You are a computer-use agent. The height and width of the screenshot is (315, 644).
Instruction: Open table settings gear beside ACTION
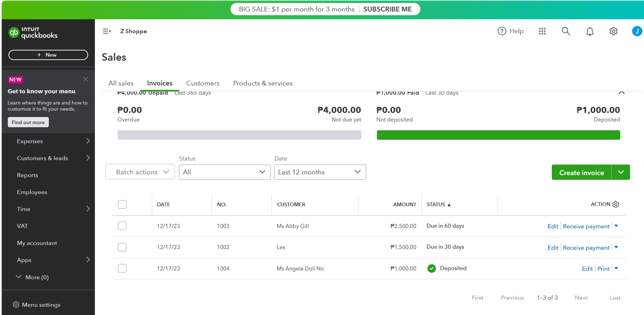point(616,204)
